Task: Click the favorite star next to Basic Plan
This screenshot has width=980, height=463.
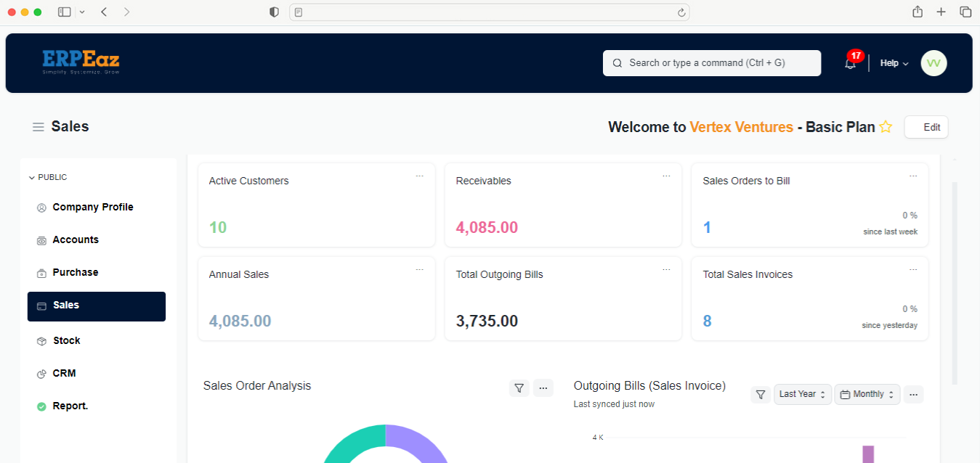Action: point(886,127)
